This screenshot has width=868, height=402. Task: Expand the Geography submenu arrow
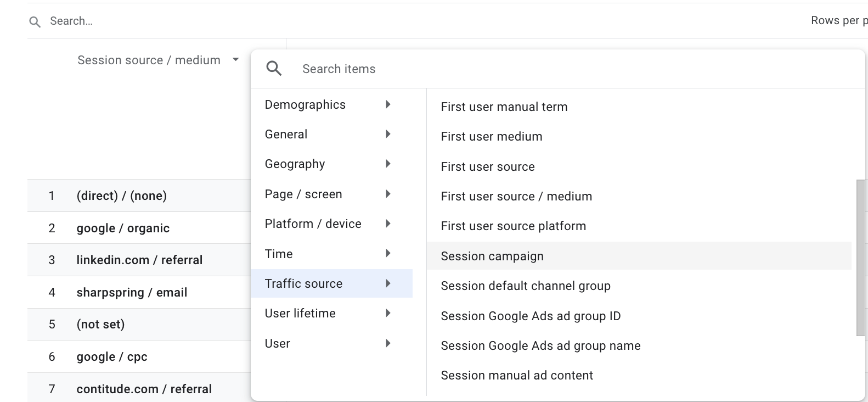388,164
